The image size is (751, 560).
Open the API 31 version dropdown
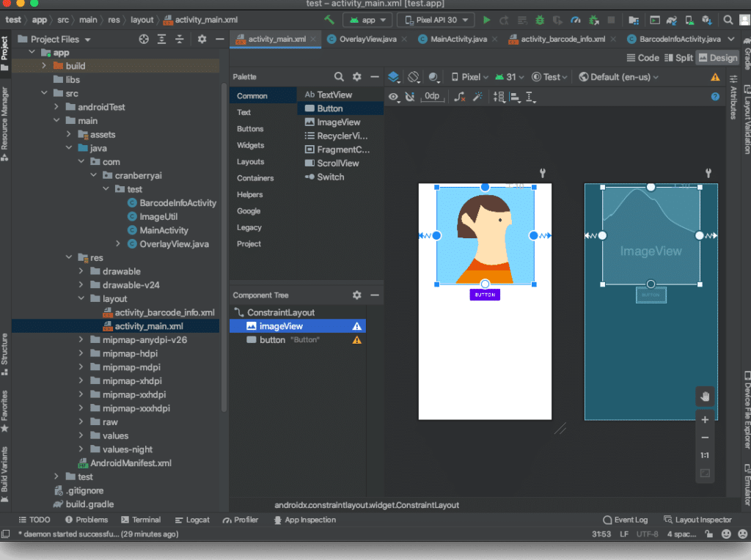pyautogui.click(x=510, y=77)
